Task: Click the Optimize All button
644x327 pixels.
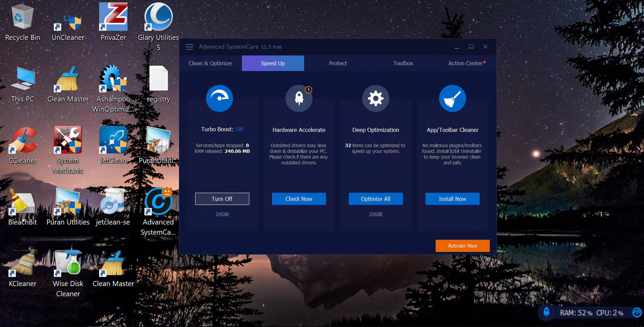Action: 376,199
